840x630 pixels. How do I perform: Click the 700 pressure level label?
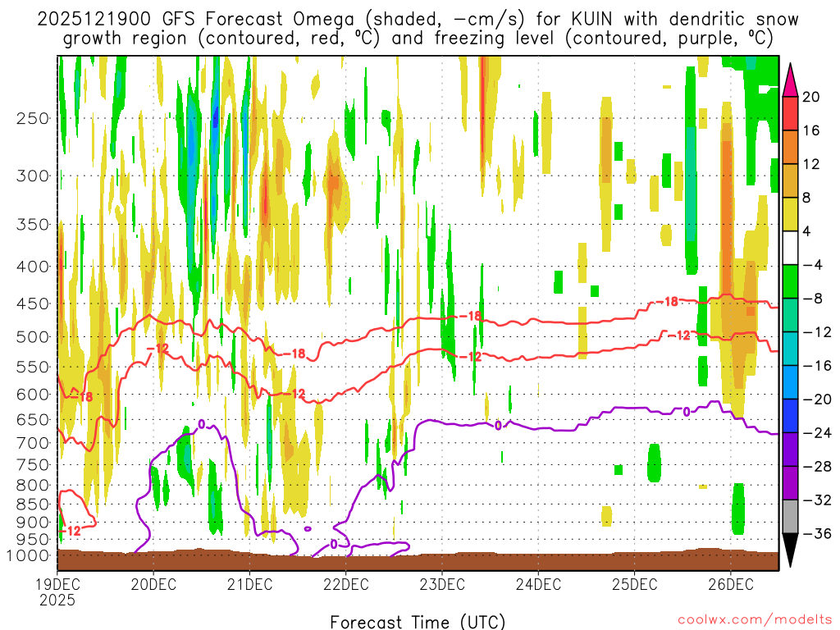point(33,443)
